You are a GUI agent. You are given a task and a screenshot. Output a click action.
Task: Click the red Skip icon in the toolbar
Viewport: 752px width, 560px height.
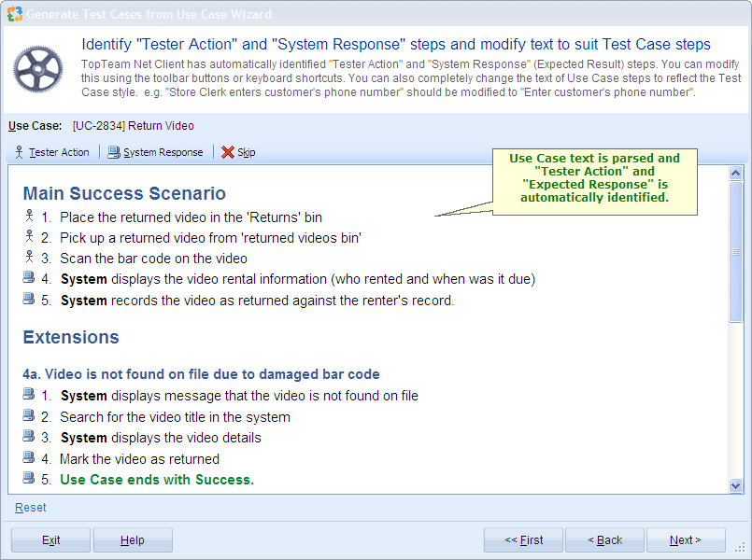pos(227,151)
